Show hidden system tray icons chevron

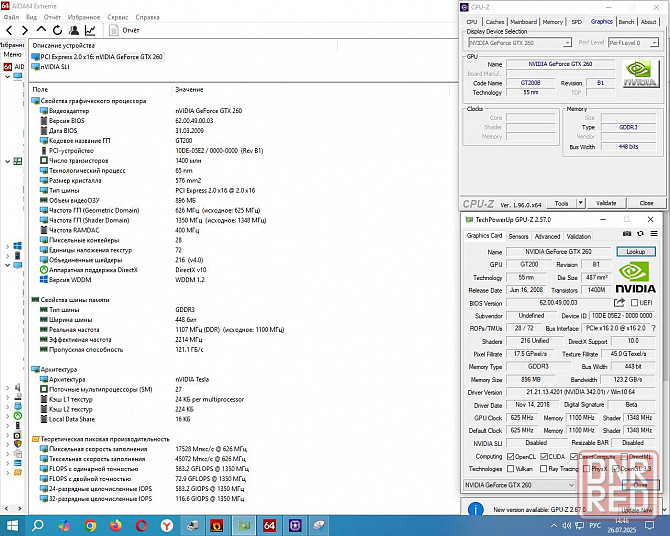554,525
